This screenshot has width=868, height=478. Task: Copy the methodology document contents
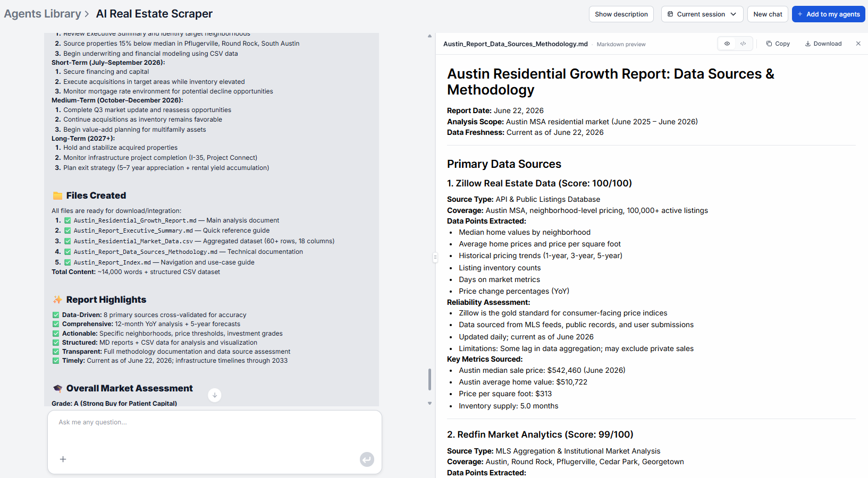click(x=778, y=44)
